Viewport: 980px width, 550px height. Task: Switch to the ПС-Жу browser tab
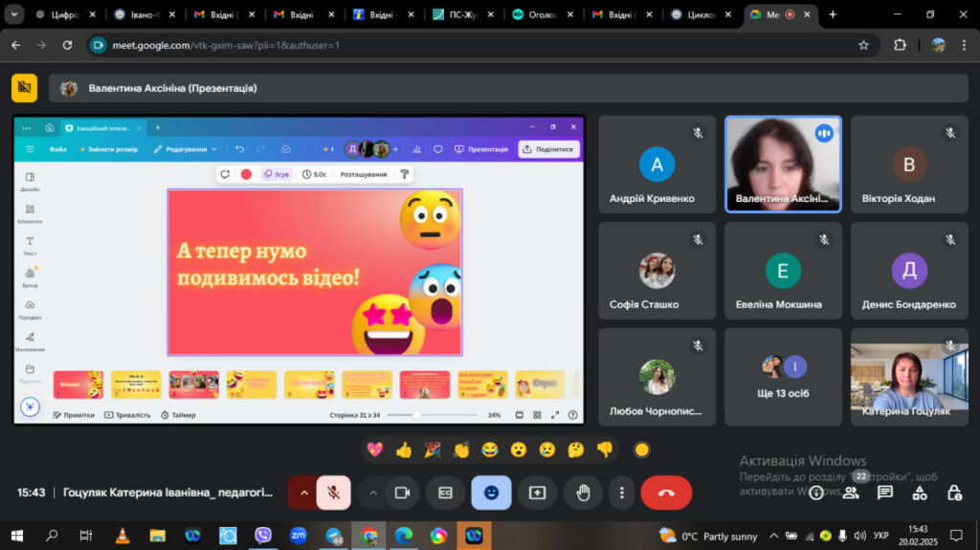coord(464,14)
